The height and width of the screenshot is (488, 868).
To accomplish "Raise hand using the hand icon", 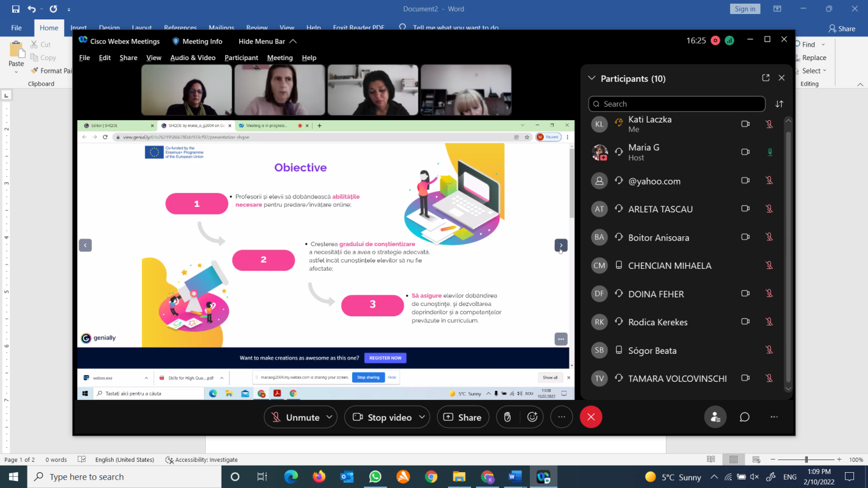I will (507, 417).
